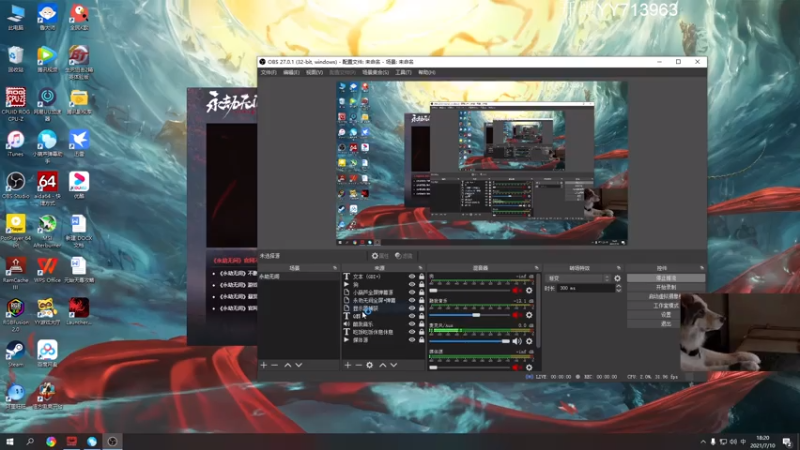
Task: Open the 视图(V) menu
Action: coord(314,72)
